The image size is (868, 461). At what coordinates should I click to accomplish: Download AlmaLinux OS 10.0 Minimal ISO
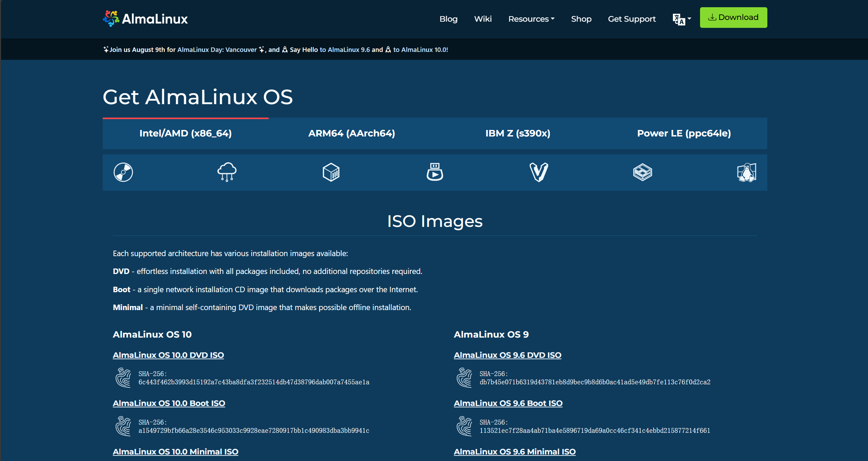[x=176, y=452]
